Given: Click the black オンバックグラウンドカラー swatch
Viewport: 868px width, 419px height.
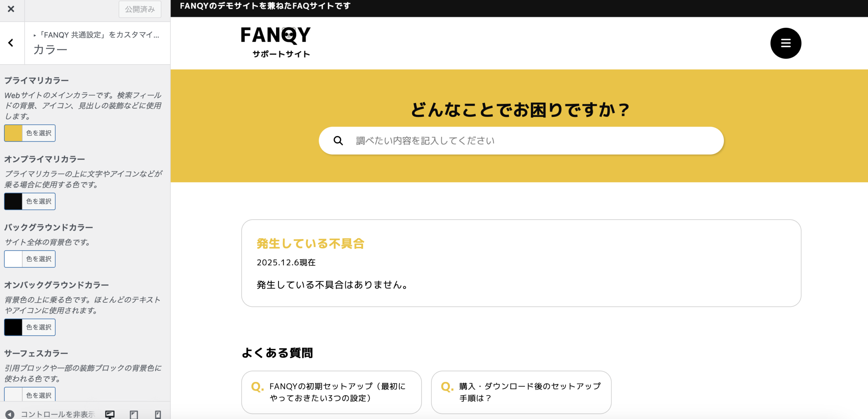Looking at the screenshot, I should click(13, 327).
